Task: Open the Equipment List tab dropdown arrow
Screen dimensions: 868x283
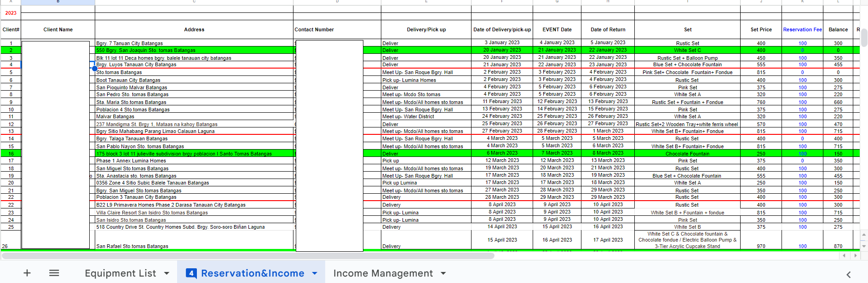Action: point(167,273)
